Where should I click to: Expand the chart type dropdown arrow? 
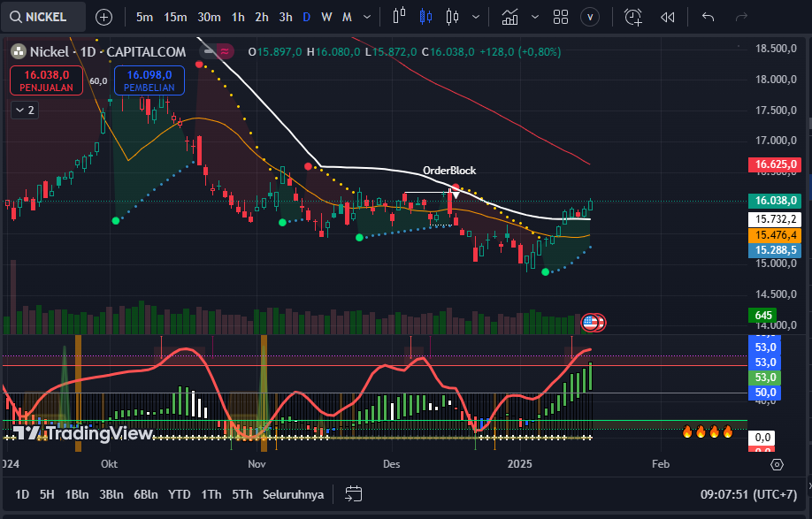[x=478, y=17]
